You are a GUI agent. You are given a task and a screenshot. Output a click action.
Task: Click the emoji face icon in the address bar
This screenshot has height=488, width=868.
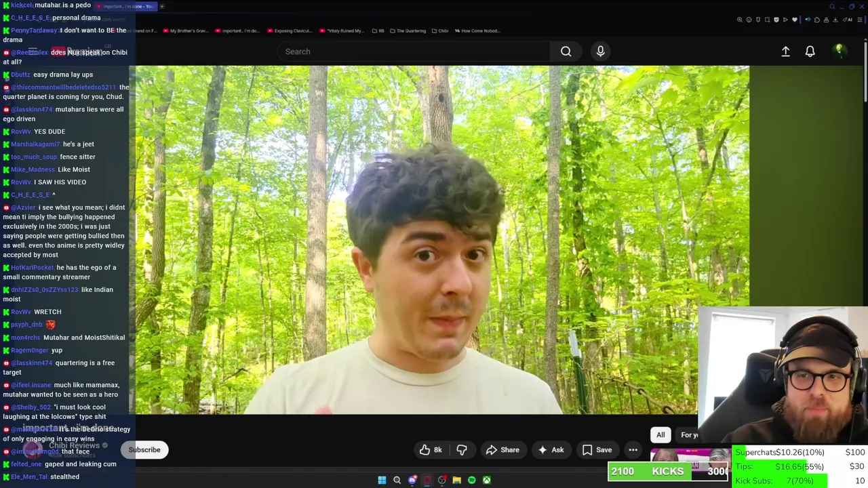[x=749, y=20]
